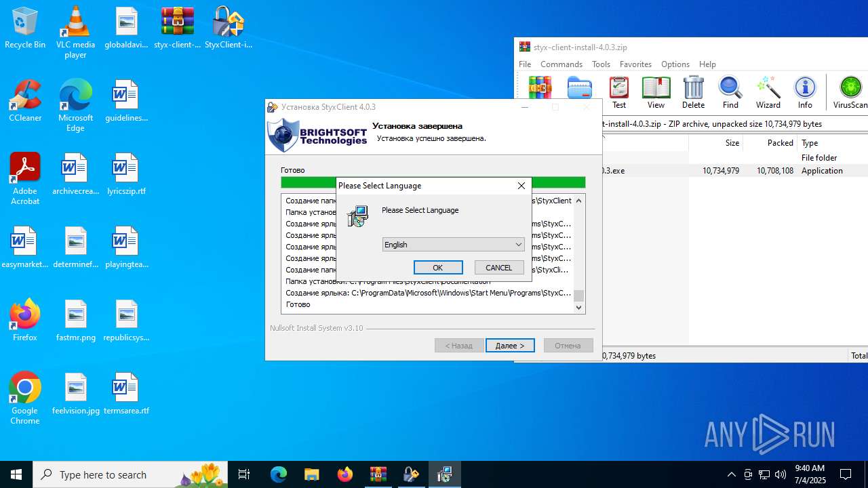868x488 pixels.
Task: Open republicsys... file on desktop
Action: click(126, 321)
